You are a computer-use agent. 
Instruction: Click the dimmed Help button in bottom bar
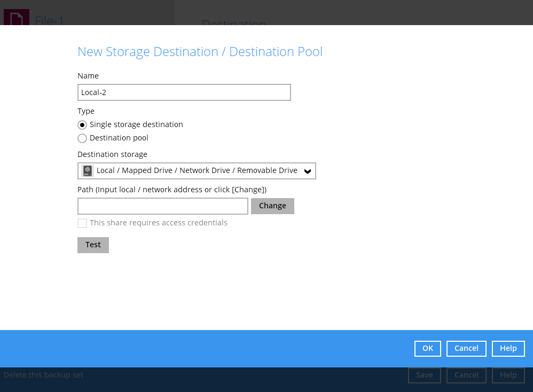coord(508,375)
